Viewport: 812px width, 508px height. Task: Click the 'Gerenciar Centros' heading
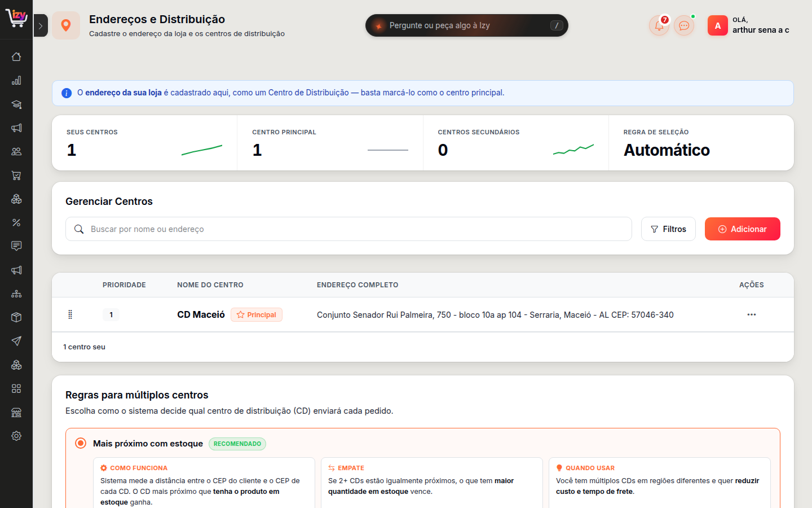coord(109,202)
